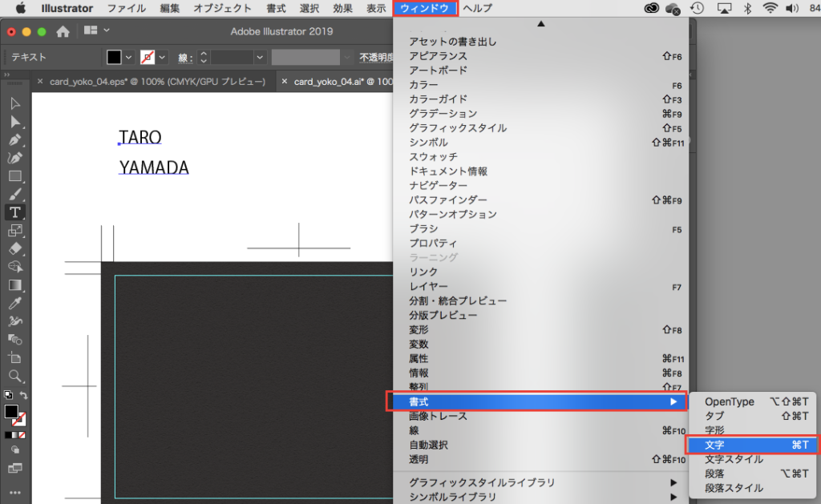The image size is (821, 504).
Task: Select the Gradient tool
Action: point(15,284)
